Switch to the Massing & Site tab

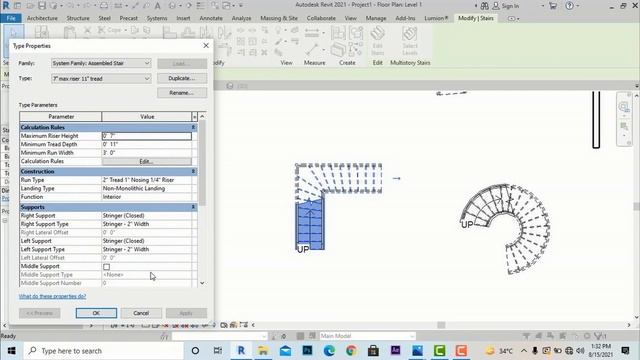(279, 18)
